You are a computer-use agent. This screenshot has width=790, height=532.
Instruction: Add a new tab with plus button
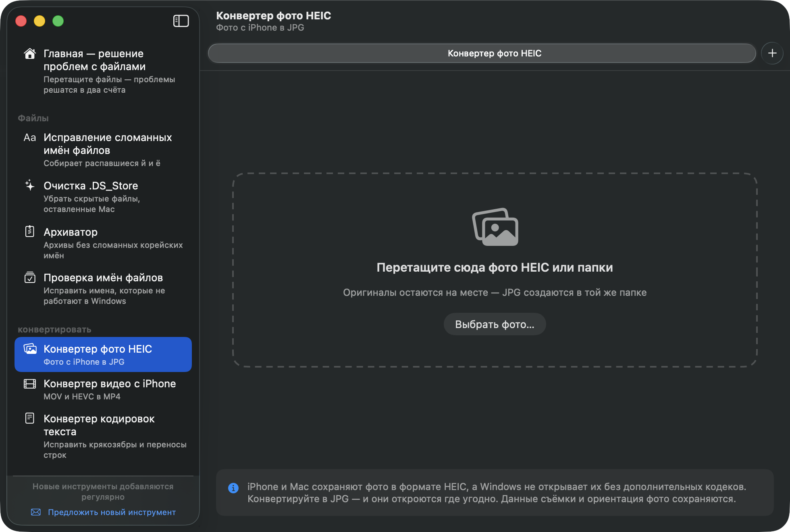772,53
